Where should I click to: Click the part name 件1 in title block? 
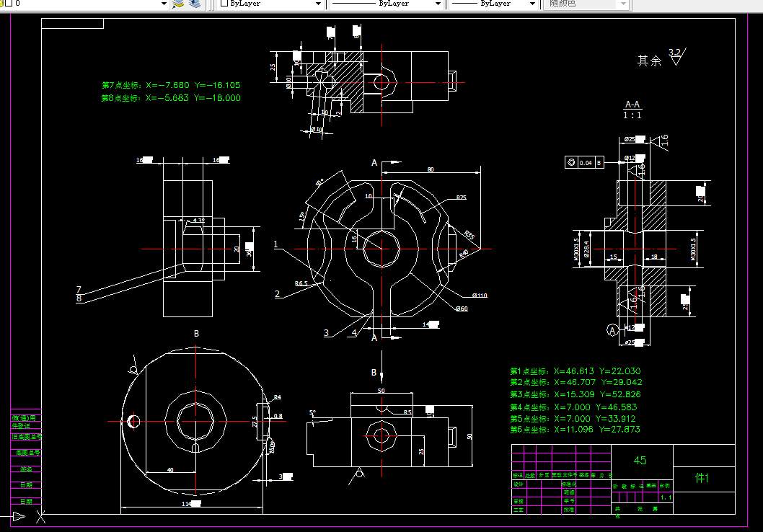tap(702, 478)
